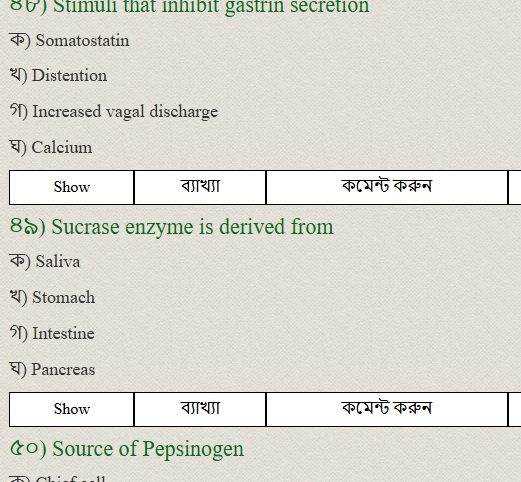This screenshot has width=521, height=482.
Task: Select the Calcium answer option
Action: coord(51,147)
